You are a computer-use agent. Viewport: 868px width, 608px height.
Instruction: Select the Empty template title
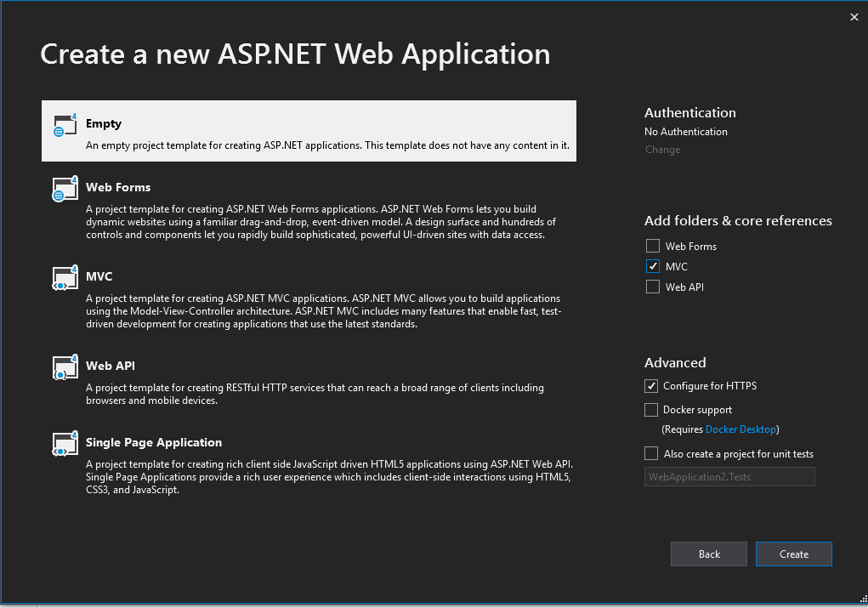pyautogui.click(x=104, y=124)
